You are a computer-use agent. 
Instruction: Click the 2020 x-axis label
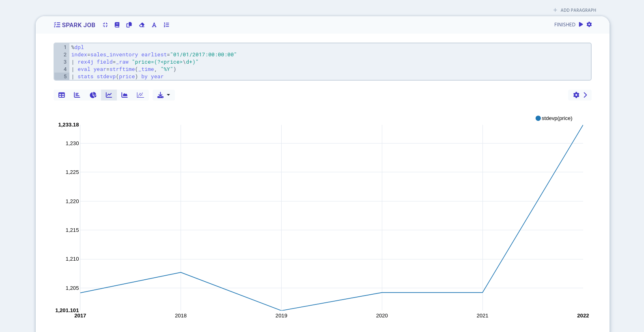(382, 315)
